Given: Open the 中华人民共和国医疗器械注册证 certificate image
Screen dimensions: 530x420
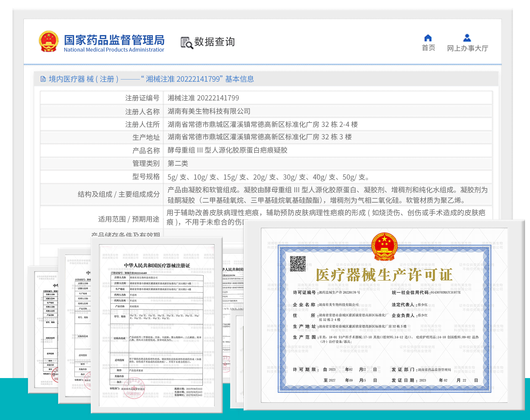Looking at the screenshot, I should coord(157,325).
